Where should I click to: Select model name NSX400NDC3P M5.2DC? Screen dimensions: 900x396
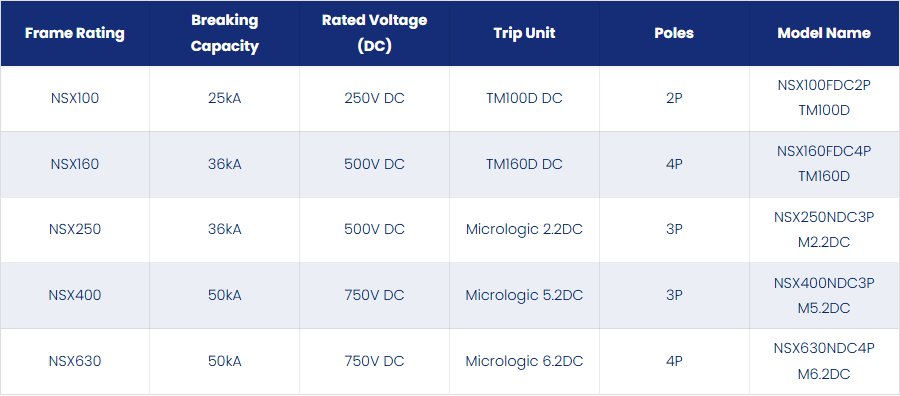coord(824,296)
